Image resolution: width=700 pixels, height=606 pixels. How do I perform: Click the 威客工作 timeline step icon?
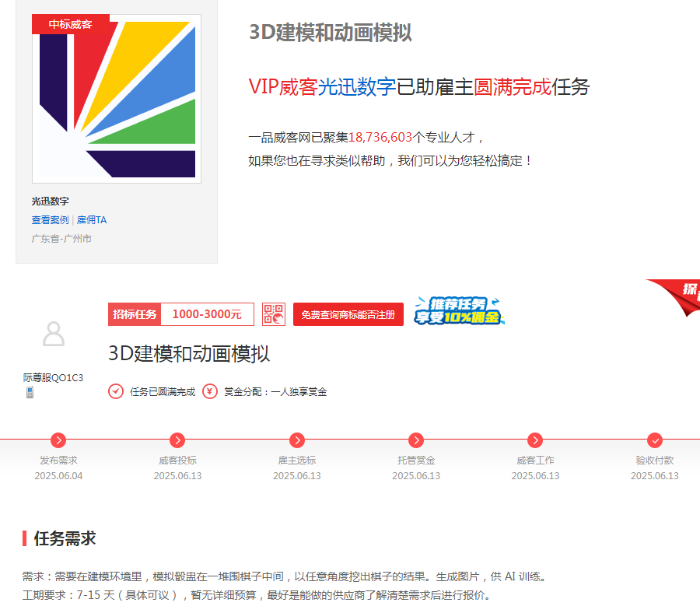click(534, 439)
